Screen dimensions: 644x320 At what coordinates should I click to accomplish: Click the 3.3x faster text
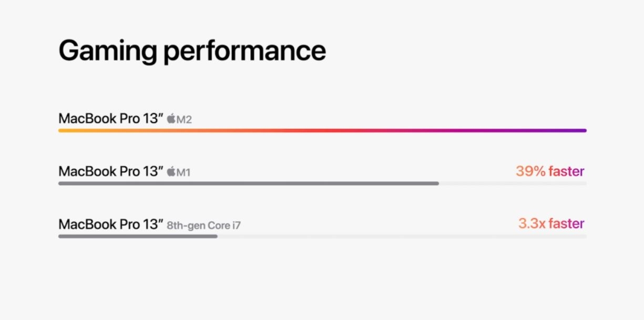551,223
